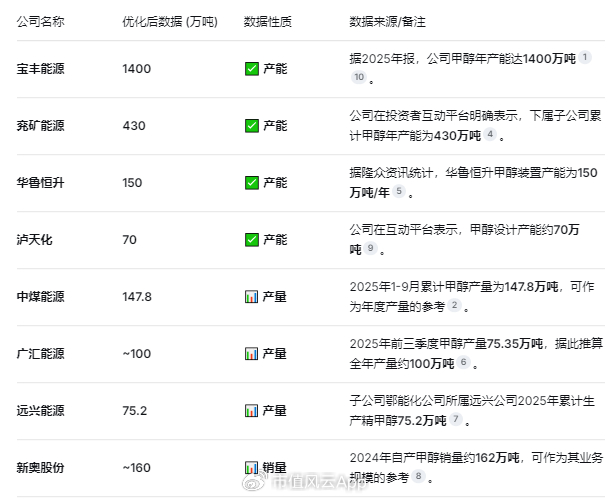Click the green checkmark icon in 华鲁恒升 row
The width and height of the screenshot is (612, 499).
[252, 183]
